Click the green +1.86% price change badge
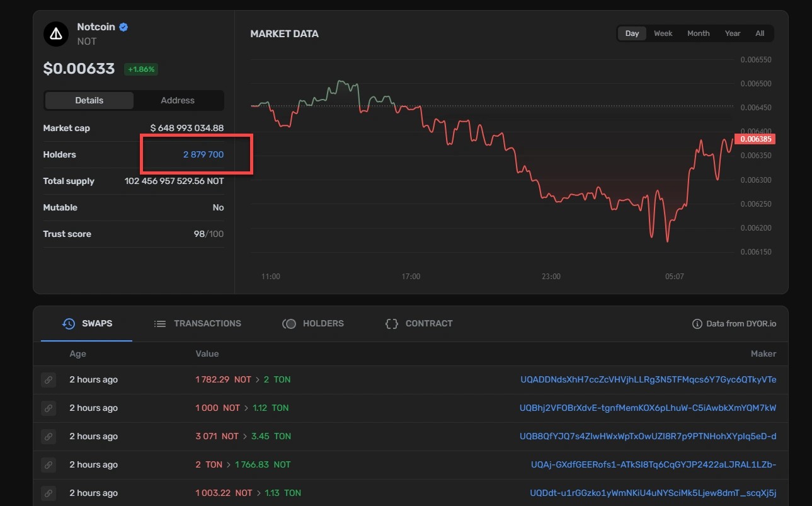The image size is (812, 506). click(x=140, y=69)
